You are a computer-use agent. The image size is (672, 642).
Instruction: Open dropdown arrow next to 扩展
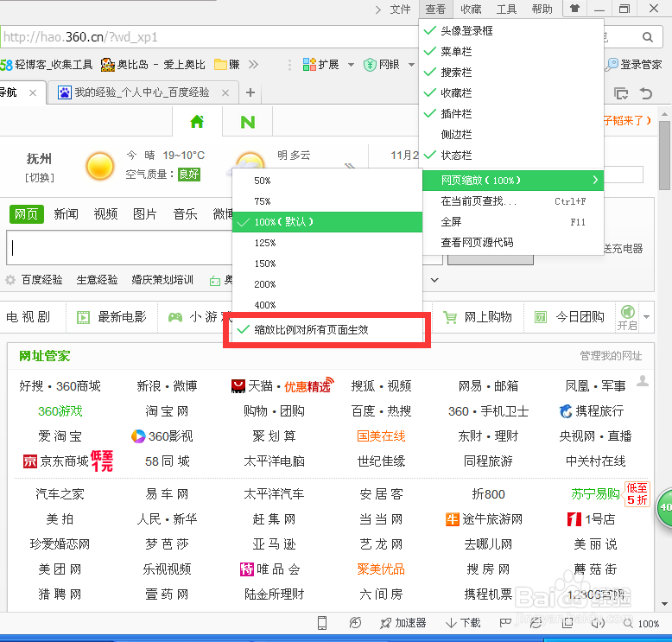351,65
